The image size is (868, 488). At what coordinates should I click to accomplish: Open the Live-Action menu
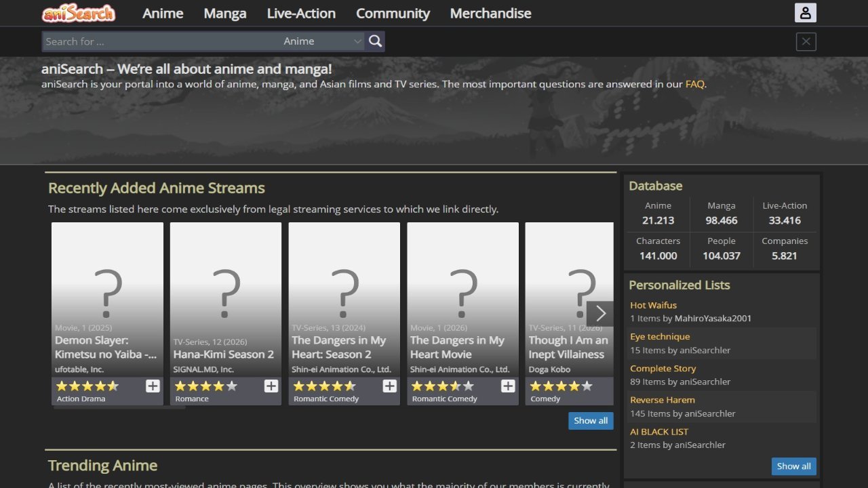(x=301, y=13)
